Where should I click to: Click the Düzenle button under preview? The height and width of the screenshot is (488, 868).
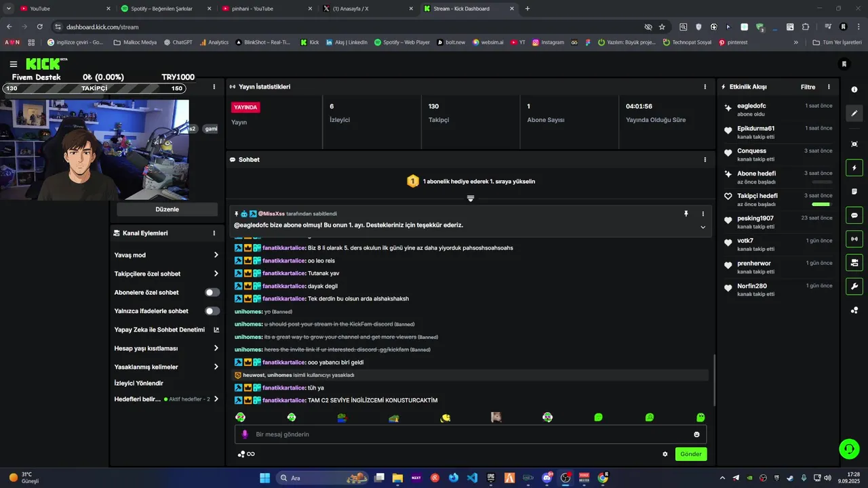pyautogui.click(x=167, y=209)
